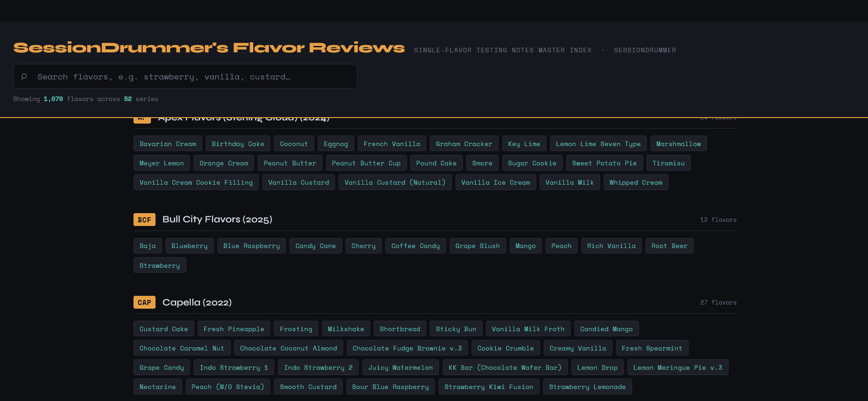Click the Capella (2022) series heading
This screenshot has width=868, height=401.
pyautogui.click(x=197, y=302)
